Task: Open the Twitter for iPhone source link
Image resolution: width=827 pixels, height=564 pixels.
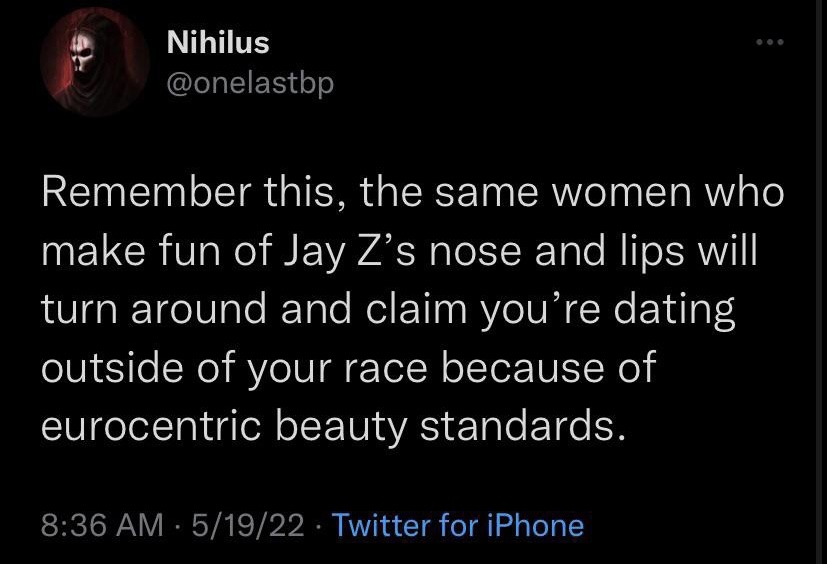Action: click(x=458, y=525)
